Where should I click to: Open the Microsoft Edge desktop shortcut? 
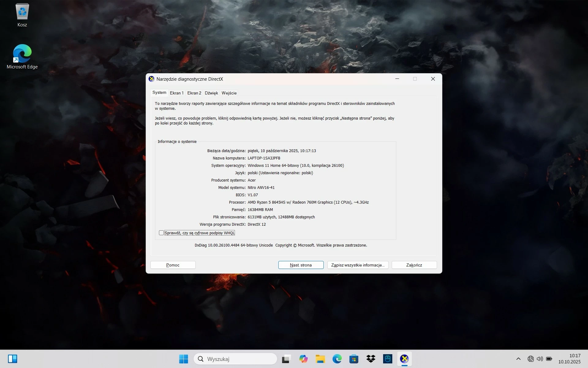point(22,54)
